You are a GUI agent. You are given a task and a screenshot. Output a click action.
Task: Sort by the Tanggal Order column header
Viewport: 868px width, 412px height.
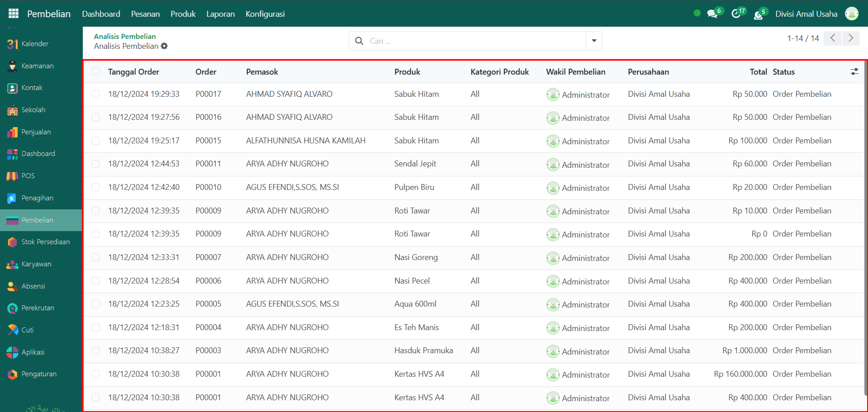point(134,72)
